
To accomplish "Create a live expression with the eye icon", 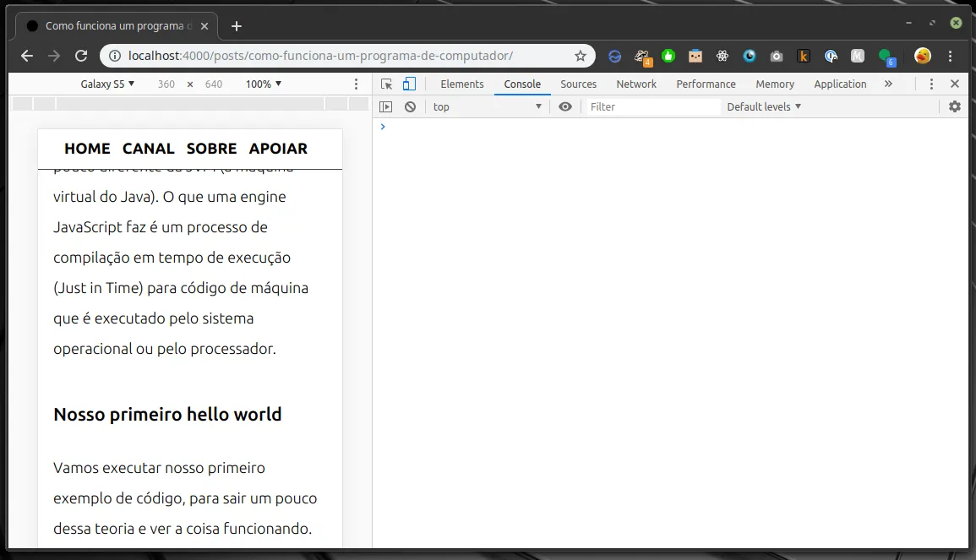I will 564,106.
